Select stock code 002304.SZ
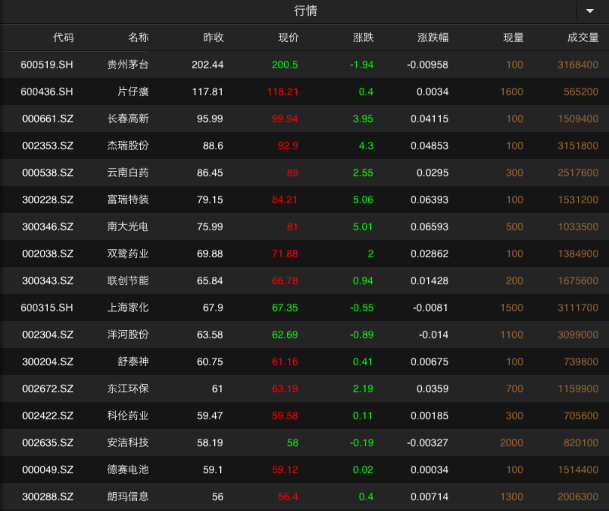This screenshot has height=511, width=609. tap(47, 334)
